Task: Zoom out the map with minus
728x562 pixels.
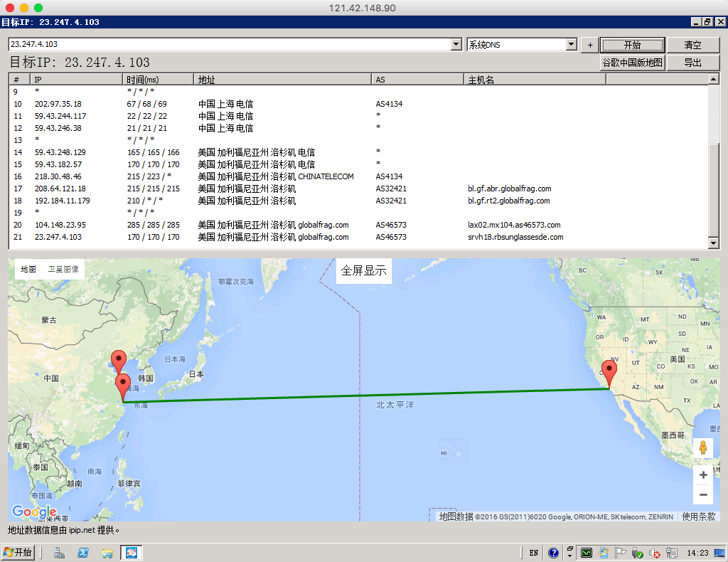Action: [703, 494]
